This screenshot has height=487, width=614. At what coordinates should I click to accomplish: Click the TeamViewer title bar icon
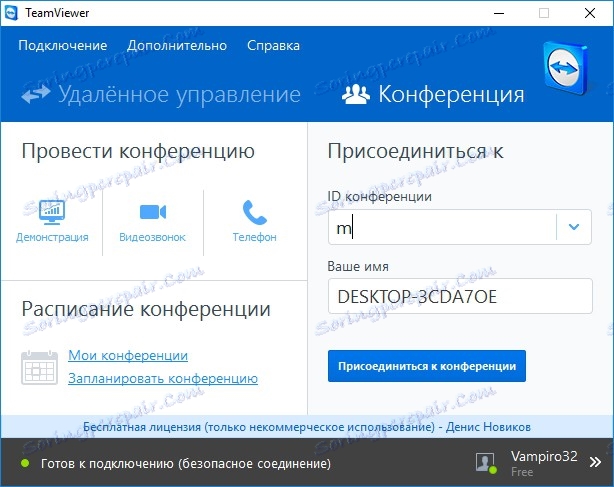click(11, 13)
